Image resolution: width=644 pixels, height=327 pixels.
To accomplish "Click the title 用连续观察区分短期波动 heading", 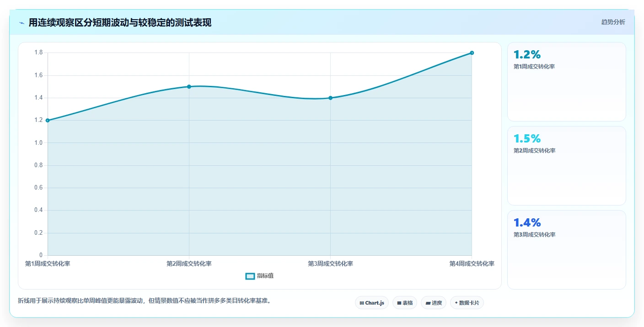I will 120,22.
